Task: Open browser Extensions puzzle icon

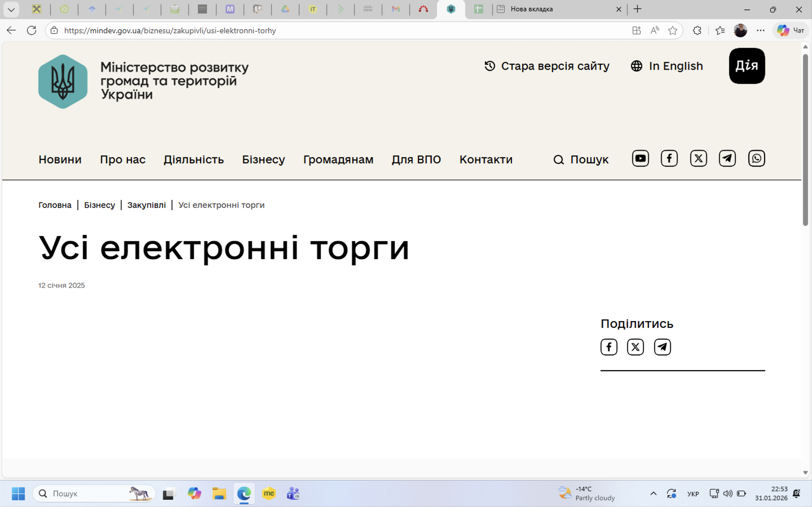Action: point(697,30)
